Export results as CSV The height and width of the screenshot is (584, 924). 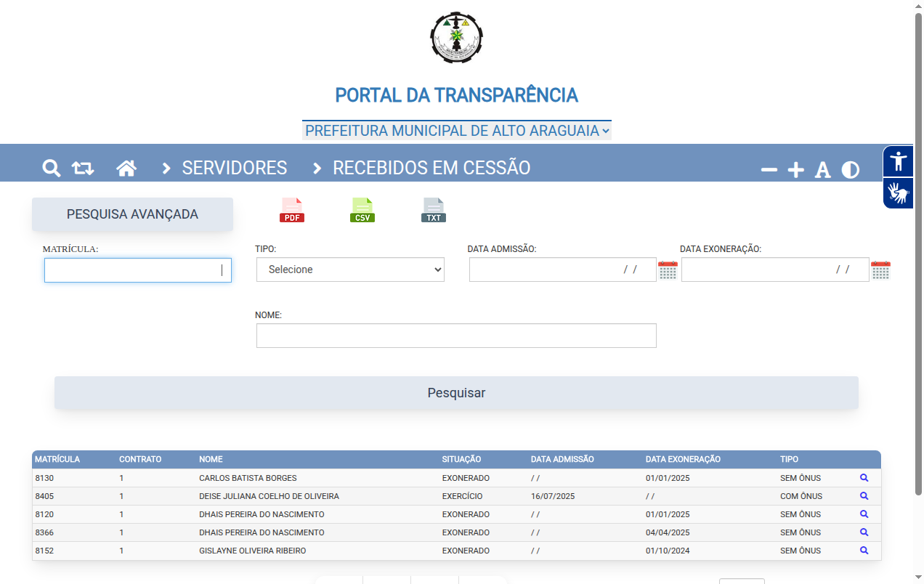(x=362, y=210)
